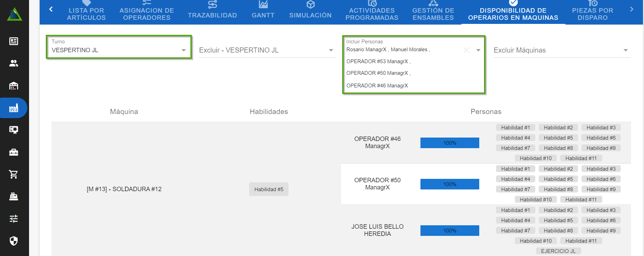This screenshot has width=644, height=256.
Task: Click the certificate icon in the sidebar
Action: tap(14, 130)
